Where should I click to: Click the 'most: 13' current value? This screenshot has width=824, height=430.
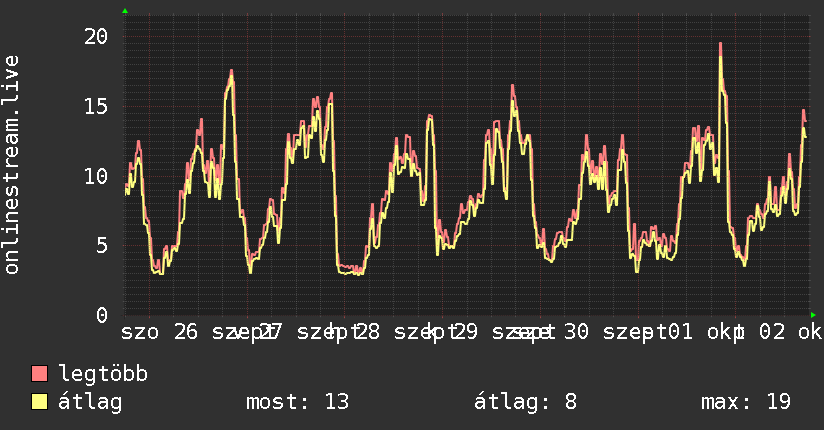297,402
